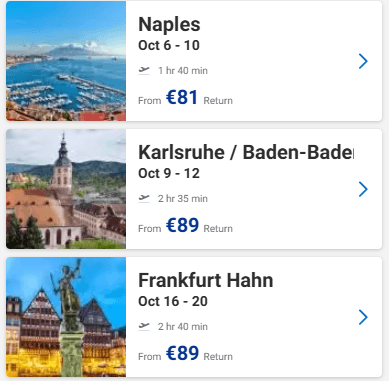389x381 pixels.
Task: Select the Naples harbor photo
Action: tap(66, 61)
